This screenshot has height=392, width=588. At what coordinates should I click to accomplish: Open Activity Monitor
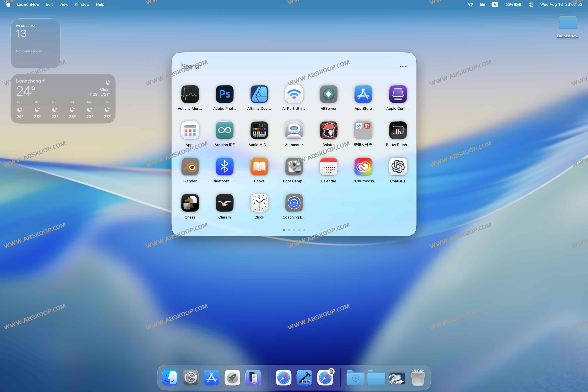(x=190, y=94)
